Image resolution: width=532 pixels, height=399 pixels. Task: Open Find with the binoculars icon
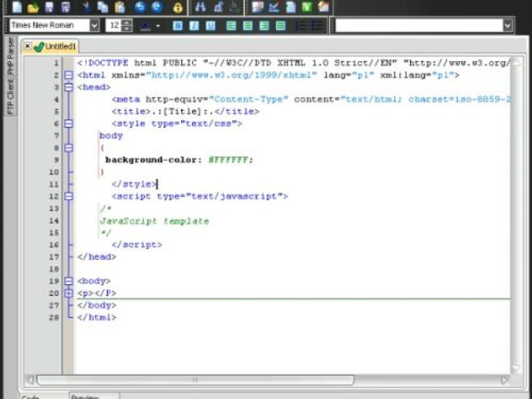point(200,7)
